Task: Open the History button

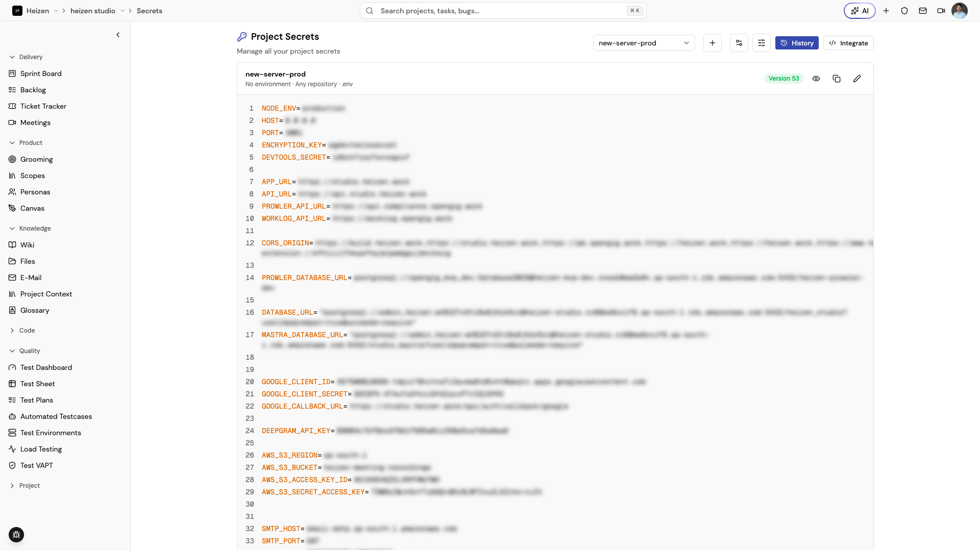Action: click(797, 43)
